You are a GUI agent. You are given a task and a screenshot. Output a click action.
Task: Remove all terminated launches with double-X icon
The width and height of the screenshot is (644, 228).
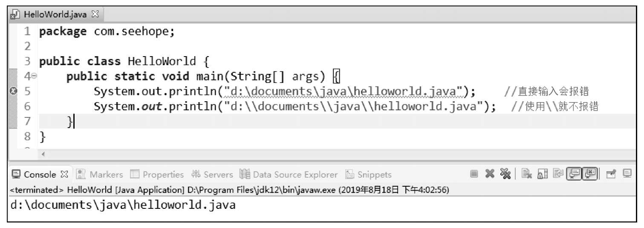(x=505, y=174)
